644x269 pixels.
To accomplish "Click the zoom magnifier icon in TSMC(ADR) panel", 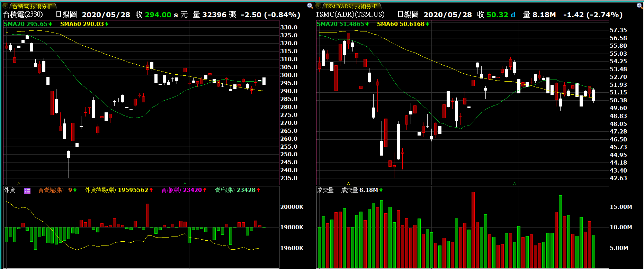I will click(x=639, y=6).
